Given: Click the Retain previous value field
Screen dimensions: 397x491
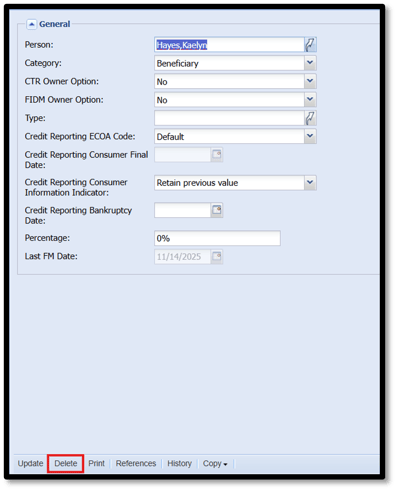Looking at the screenshot, I should 229,183.
